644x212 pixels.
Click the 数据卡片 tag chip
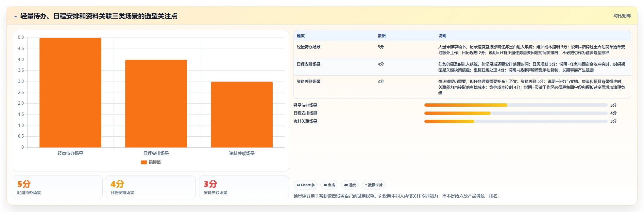click(x=373, y=185)
